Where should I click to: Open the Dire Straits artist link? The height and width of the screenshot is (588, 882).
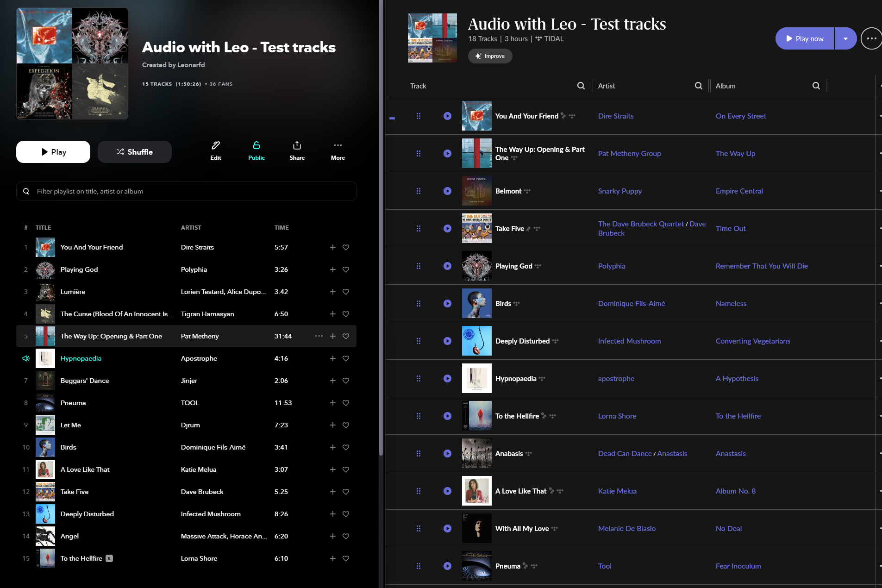pyautogui.click(x=616, y=116)
